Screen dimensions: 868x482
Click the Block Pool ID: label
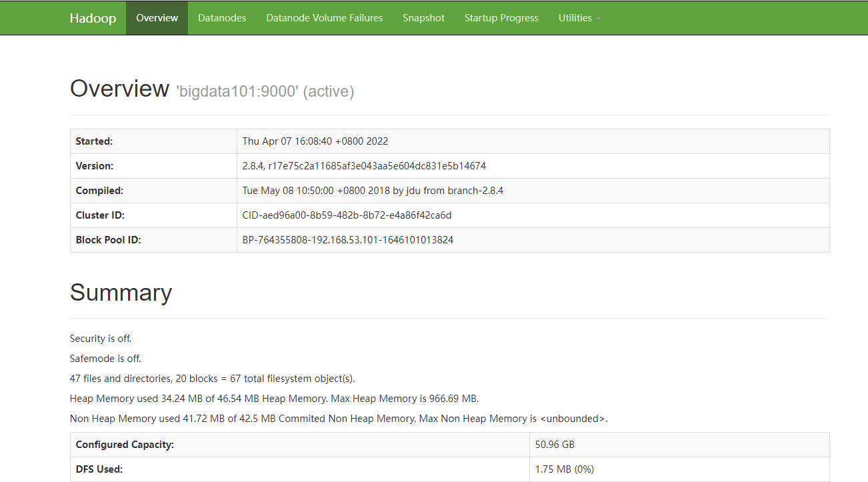pos(109,240)
